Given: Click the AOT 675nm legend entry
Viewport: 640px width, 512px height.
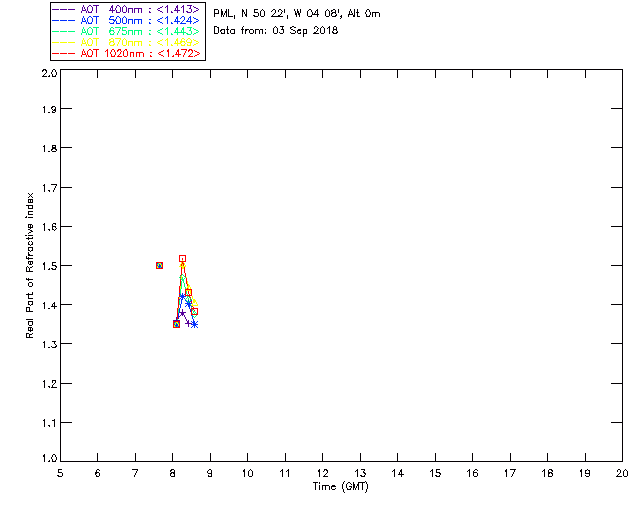Looking at the screenshot, I should tap(126, 31).
